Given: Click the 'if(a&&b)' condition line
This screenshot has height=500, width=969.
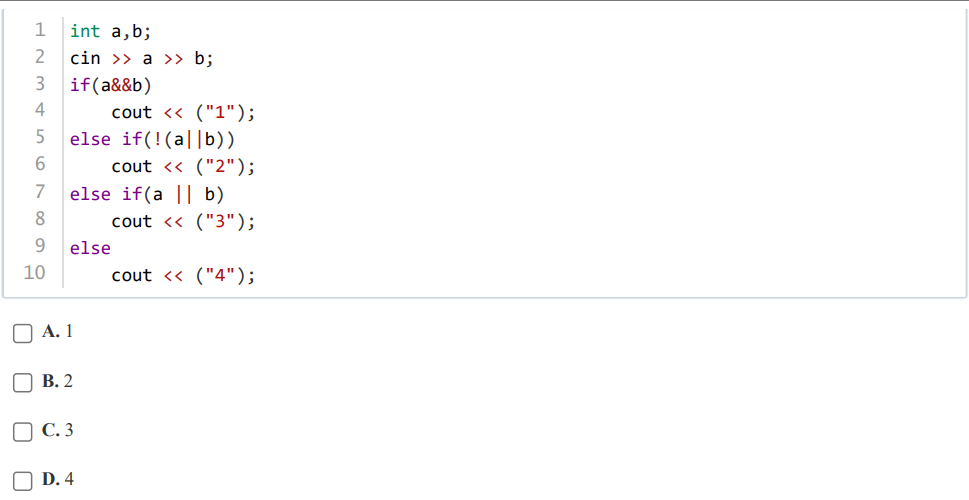Looking at the screenshot, I should coord(111,85).
